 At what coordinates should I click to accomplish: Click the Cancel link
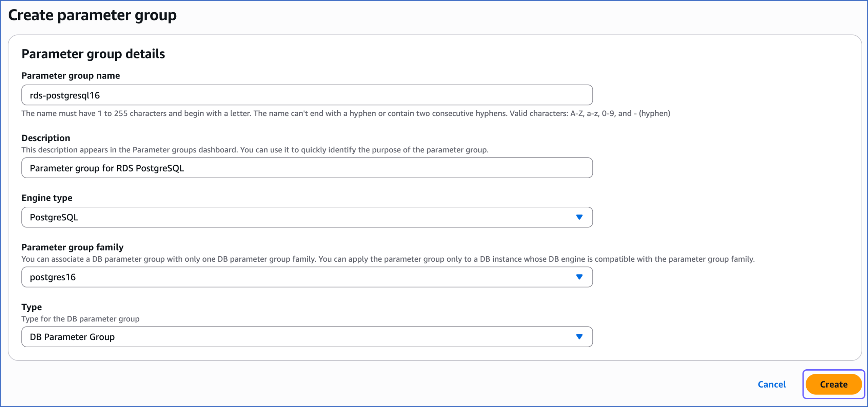[x=772, y=384]
